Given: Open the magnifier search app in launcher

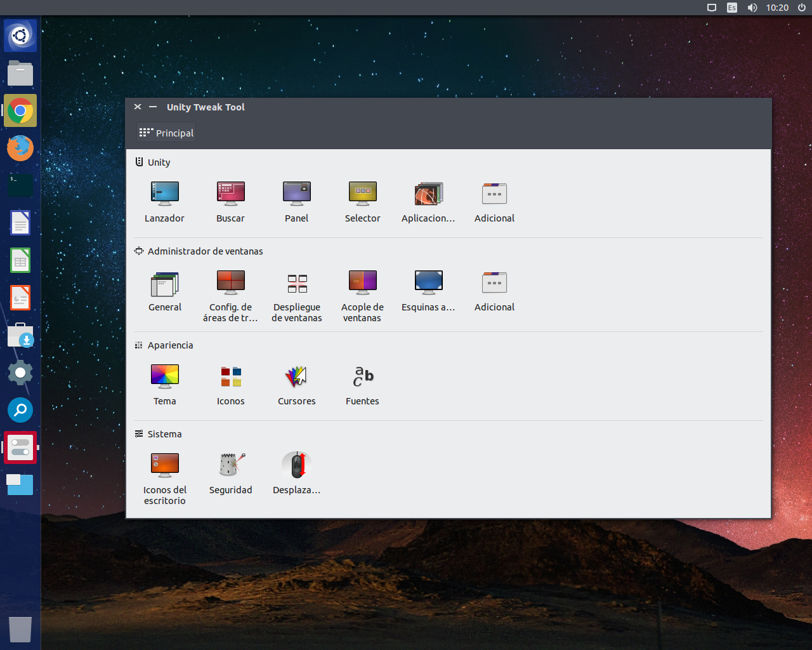Looking at the screenshot, I should tap(20, 410).
